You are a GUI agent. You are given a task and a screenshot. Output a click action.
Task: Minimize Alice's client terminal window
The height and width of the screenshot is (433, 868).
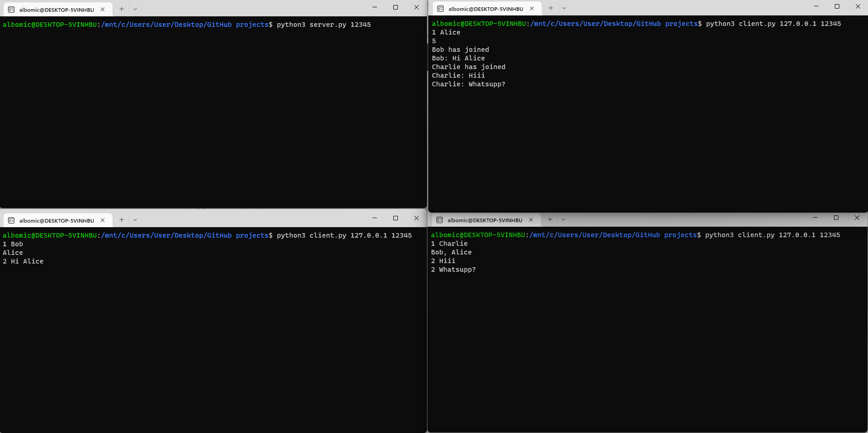815,6
